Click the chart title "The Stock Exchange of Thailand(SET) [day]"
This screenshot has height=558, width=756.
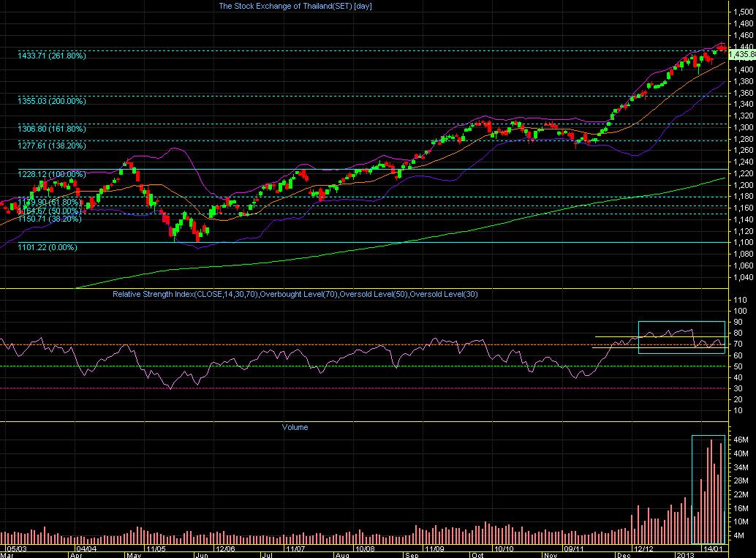pyautogui.click(x=295, y=6)
